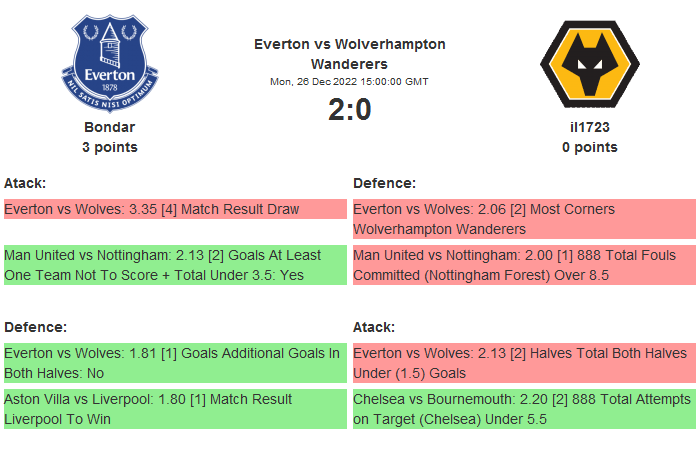Screen dimensions: 700x460
Task: Select the Bondar player name
Action: (x=110, y=127)
